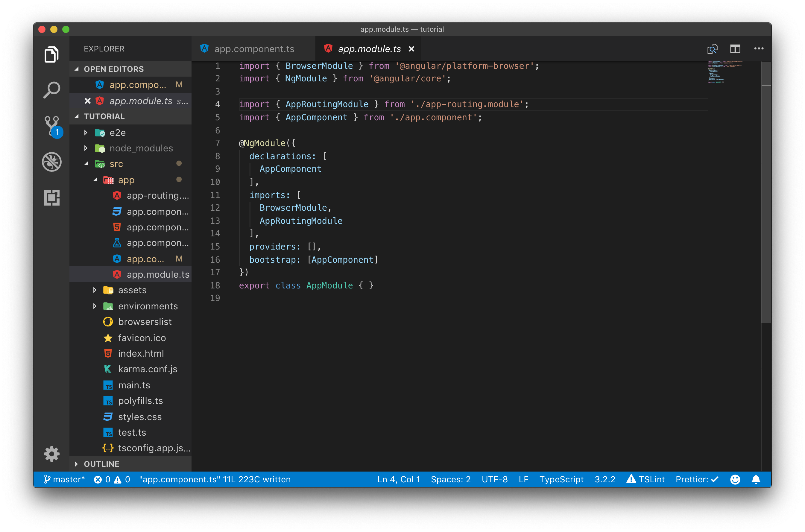Click the open changes icon in editor toolbar
The image size is (805, 532).
pos(712,49)
